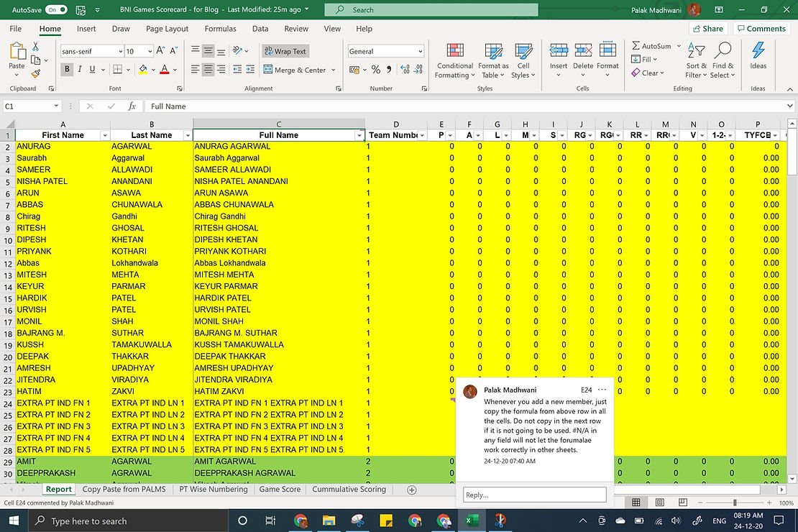798x532 pixels.
Task: Expand the General number format dropdown
Action: (x=420, y=52)
